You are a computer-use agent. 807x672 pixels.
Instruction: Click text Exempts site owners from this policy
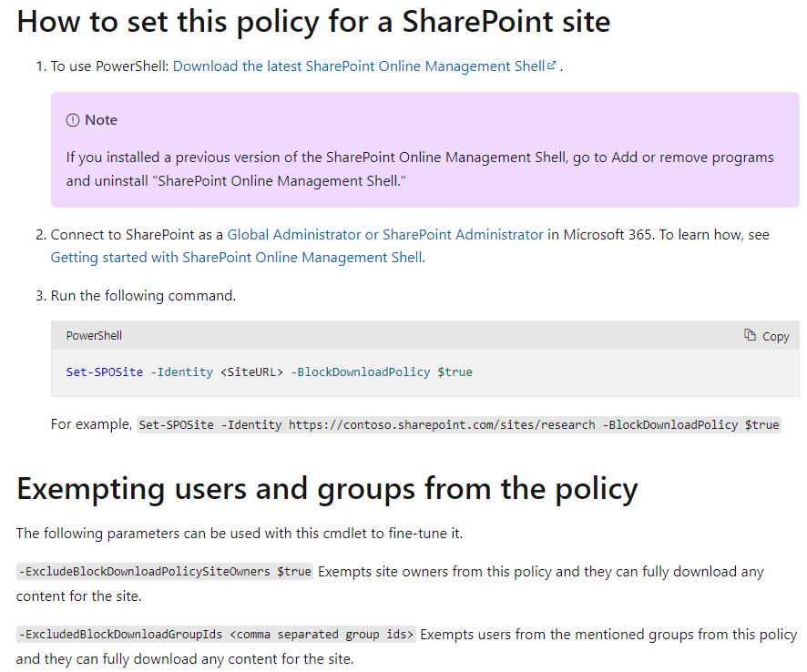(390, 584)
